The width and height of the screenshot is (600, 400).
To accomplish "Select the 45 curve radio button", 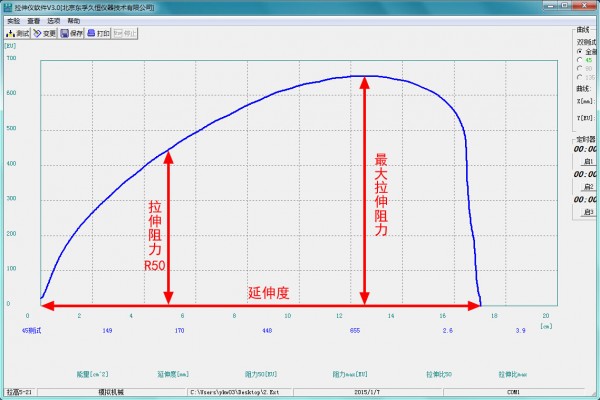I will [579, 60].
